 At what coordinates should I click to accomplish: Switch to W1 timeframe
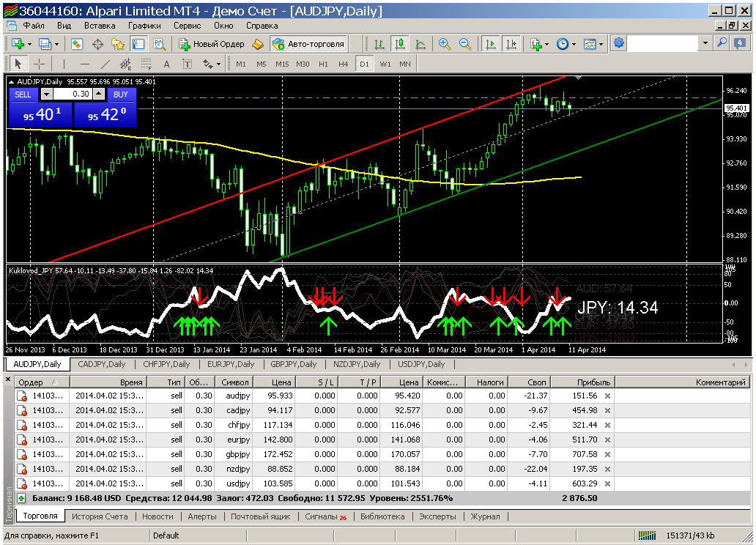385,64
